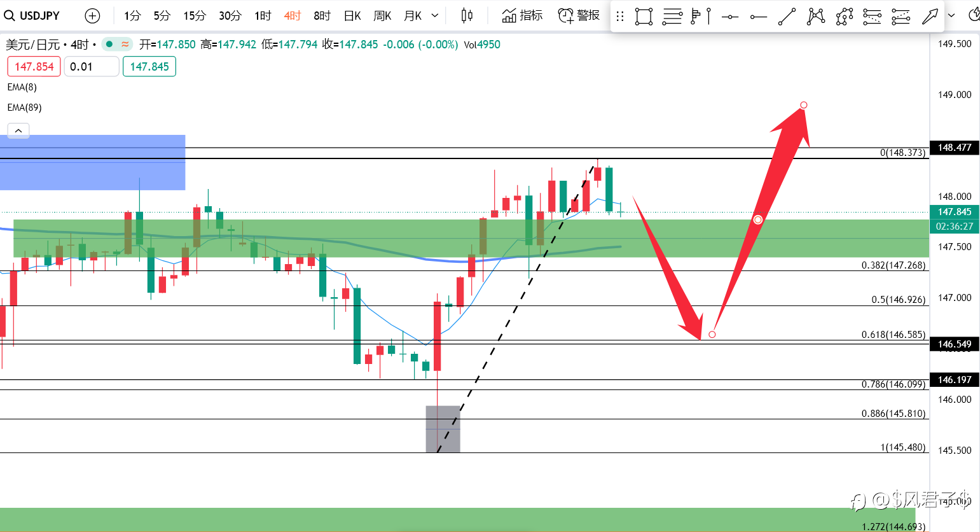Toggle the green market status dot
This screenshot has height=532, width=980.
tap(109, 44)
